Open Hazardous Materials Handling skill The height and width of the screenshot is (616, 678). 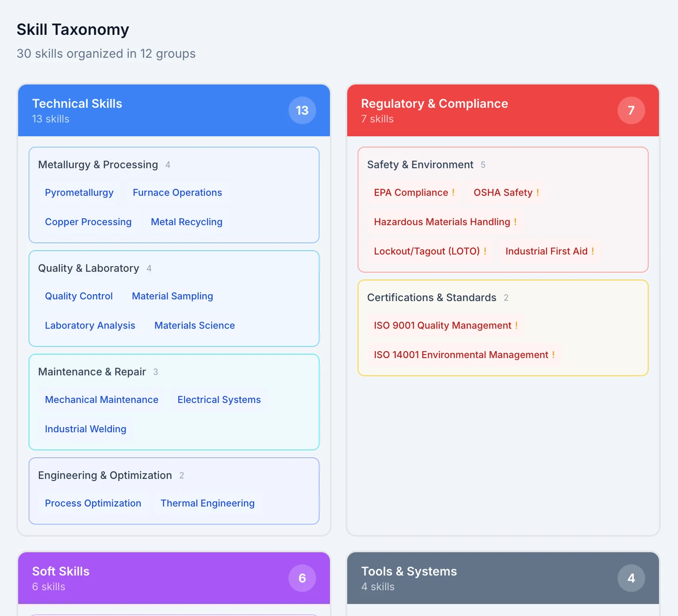(x=445, y=222)
